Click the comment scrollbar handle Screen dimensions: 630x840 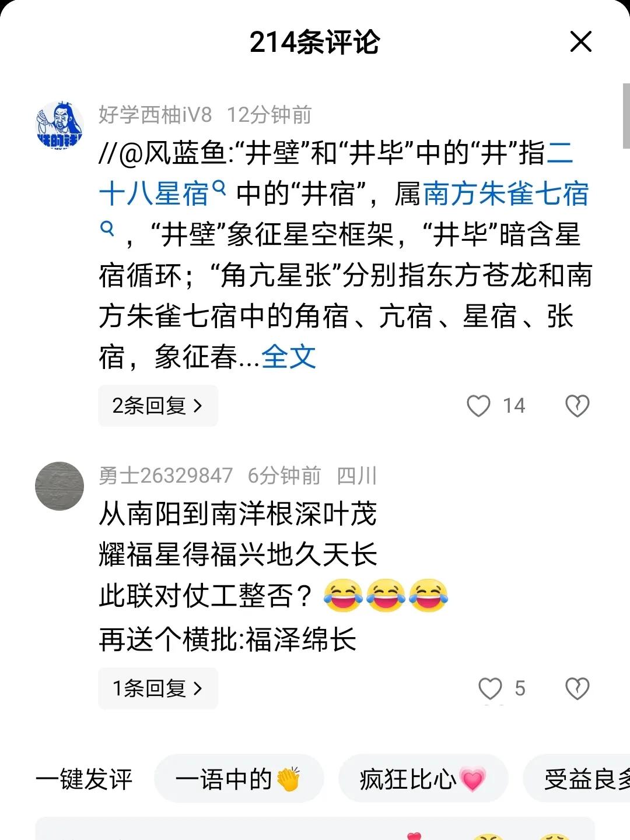pyautogui.click(x=626, y=115)
